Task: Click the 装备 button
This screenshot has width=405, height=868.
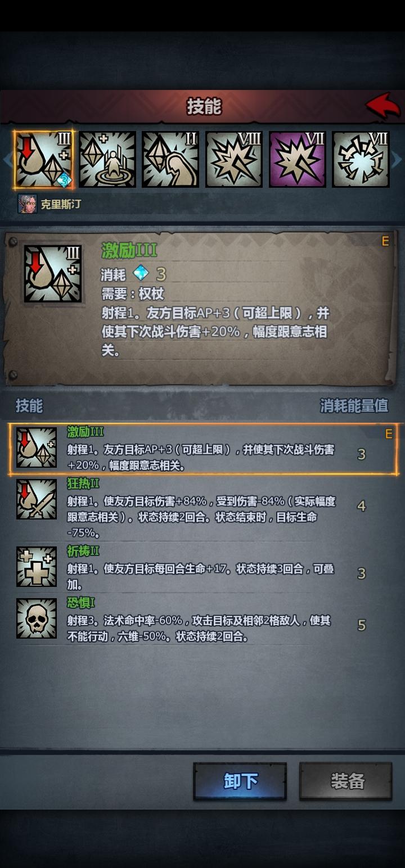Action: pyautogui.click(x=346, y=781)
